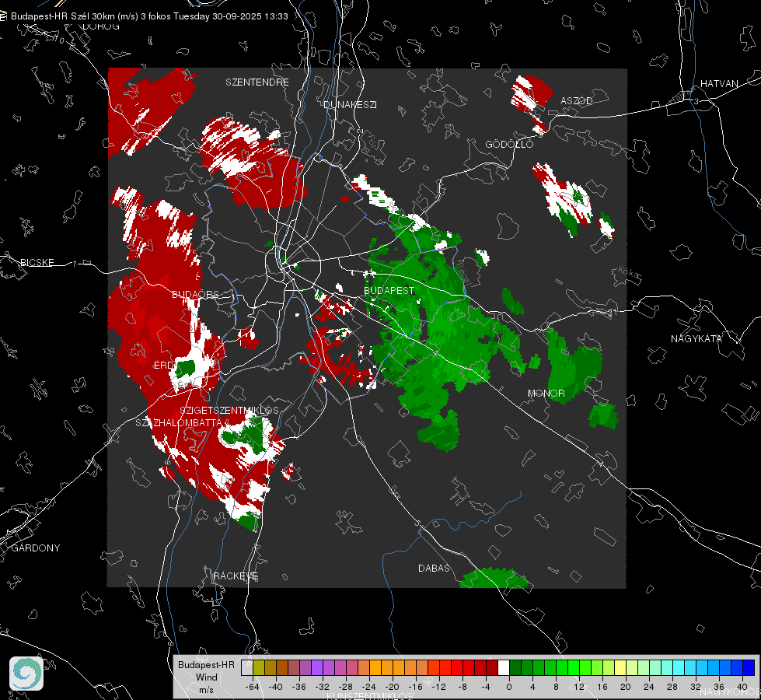The height and width of the screenshot is (700, 761).
Task: Click the SZAZHALOMBATTA city label
Action: coord(179,422)
